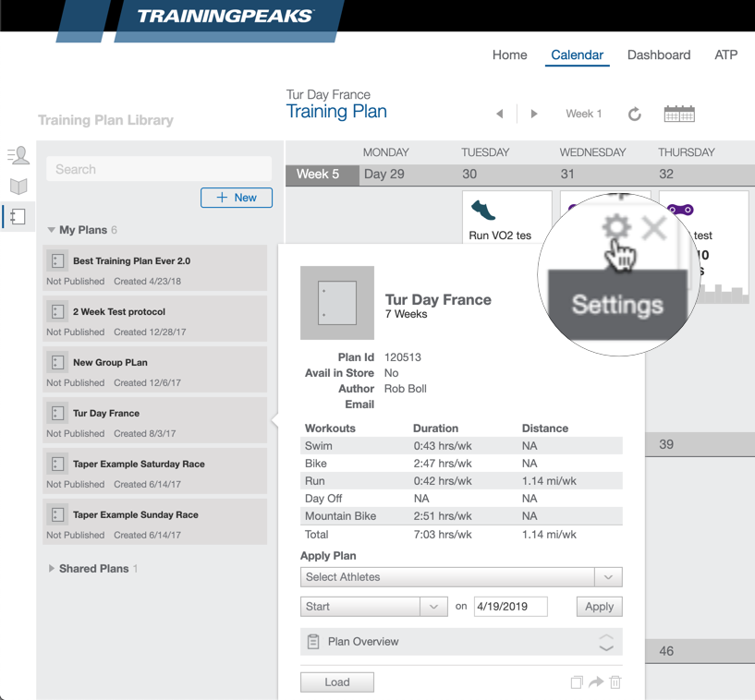Click Best Training Plan Ever 2.0 icon
This screenshot has width=755, height=700.
point(57,260)
